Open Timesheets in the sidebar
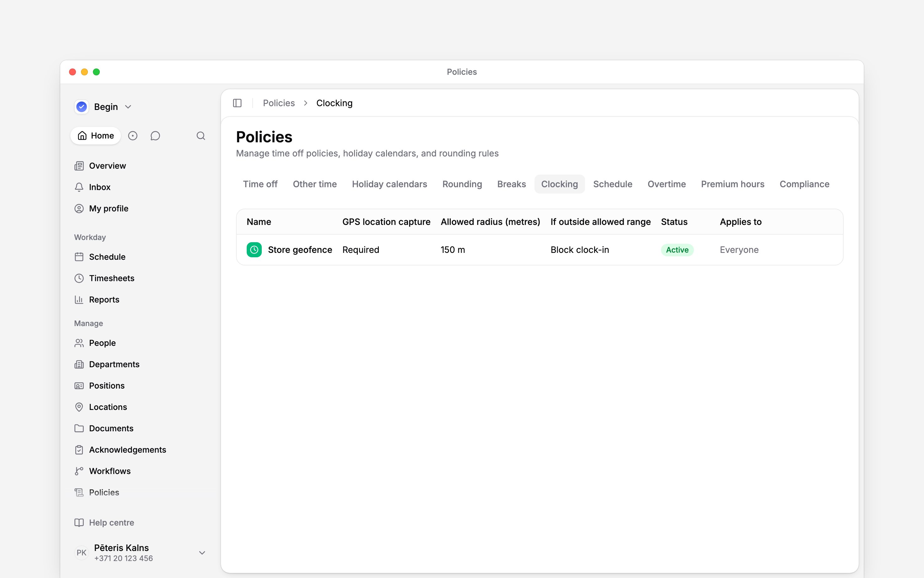924x578 pixels. (x=104, y=278)
